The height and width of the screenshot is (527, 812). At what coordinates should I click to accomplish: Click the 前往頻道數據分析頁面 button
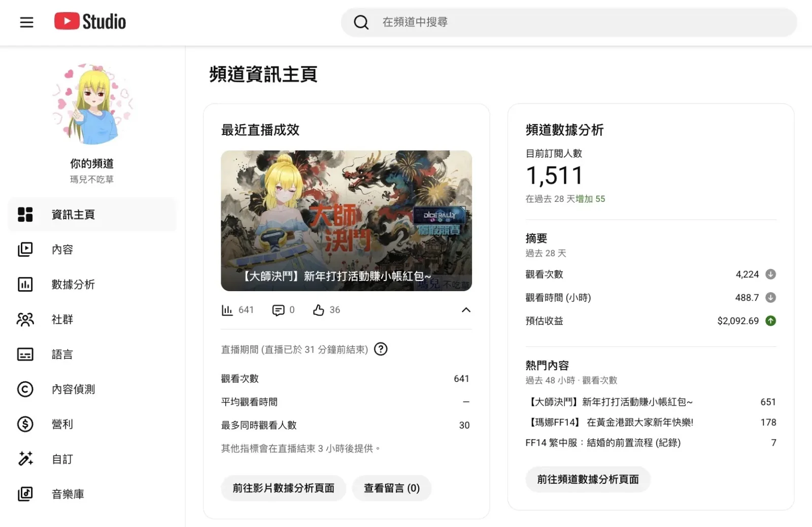(x=588, y=479)
